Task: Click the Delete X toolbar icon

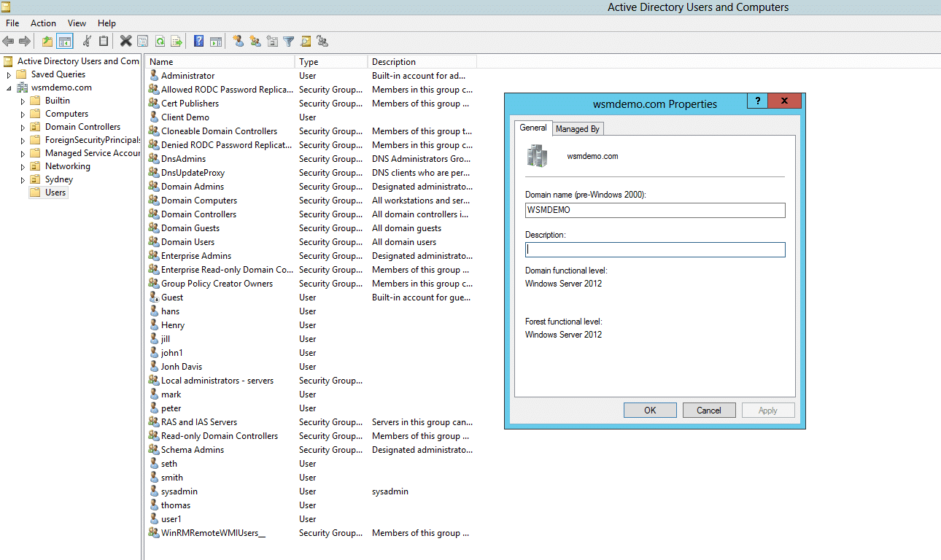Action: coord(126,42)
